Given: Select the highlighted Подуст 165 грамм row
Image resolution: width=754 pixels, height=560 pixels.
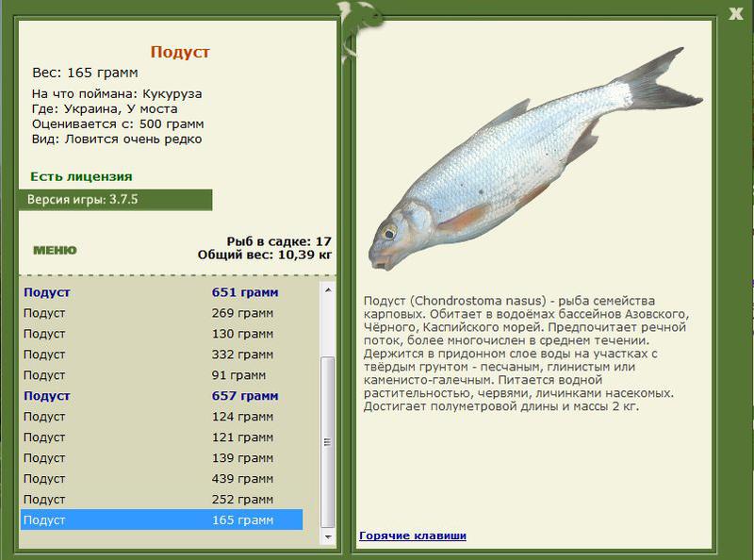Looking at the screenshot, I should (x=161, y=519).
